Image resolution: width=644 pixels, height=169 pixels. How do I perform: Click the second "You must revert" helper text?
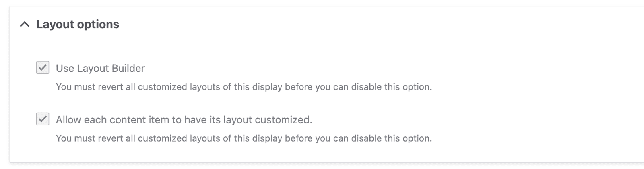pyautogui.click(x=244, y=138)
